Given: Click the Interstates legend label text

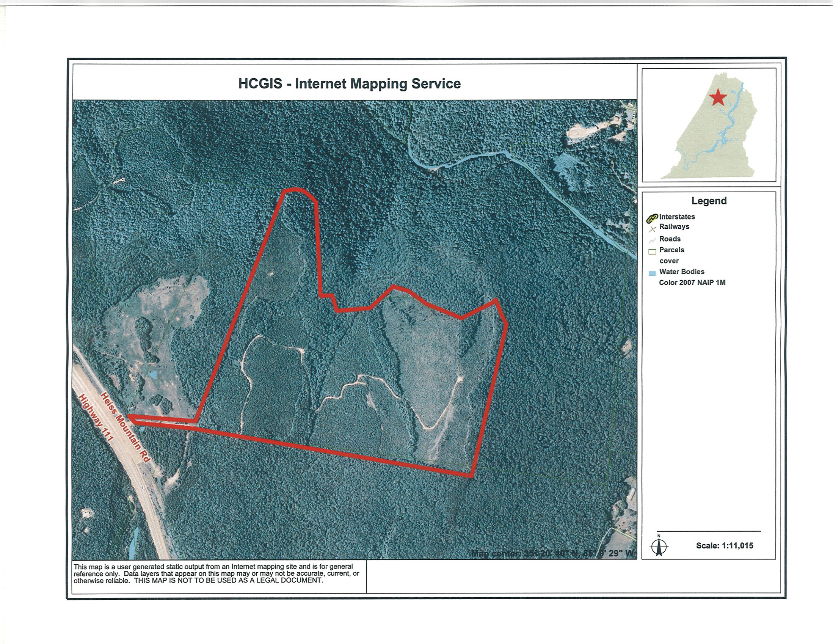Looking at the screenshot, I should (677, 217).
